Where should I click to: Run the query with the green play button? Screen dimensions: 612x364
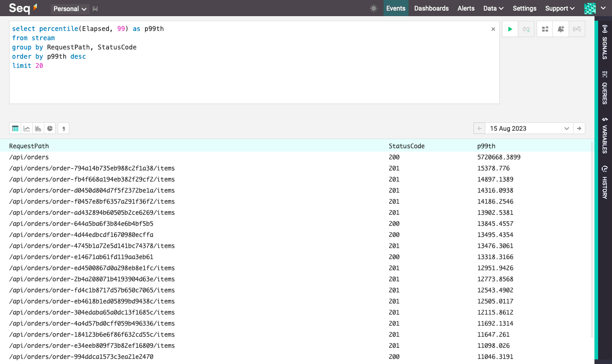pyautogui.click(x=510, y=29)
